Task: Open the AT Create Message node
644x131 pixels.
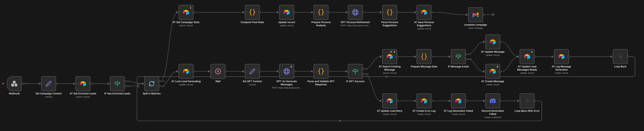Action: pyautogui.click(x=493, y=71)
